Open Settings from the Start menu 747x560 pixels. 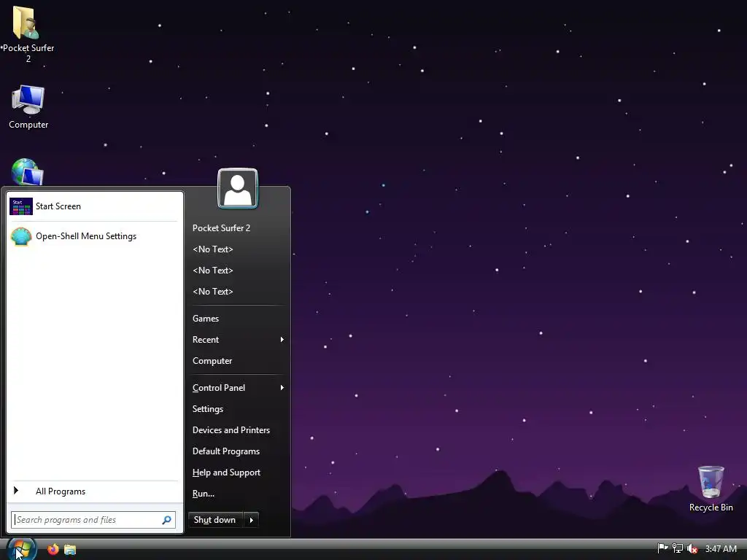(208, 409)
